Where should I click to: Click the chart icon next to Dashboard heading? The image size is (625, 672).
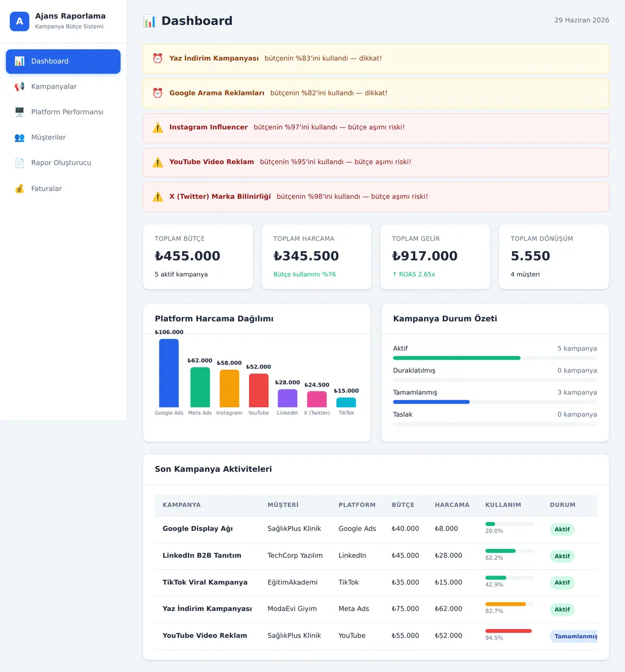click(149, 21)
